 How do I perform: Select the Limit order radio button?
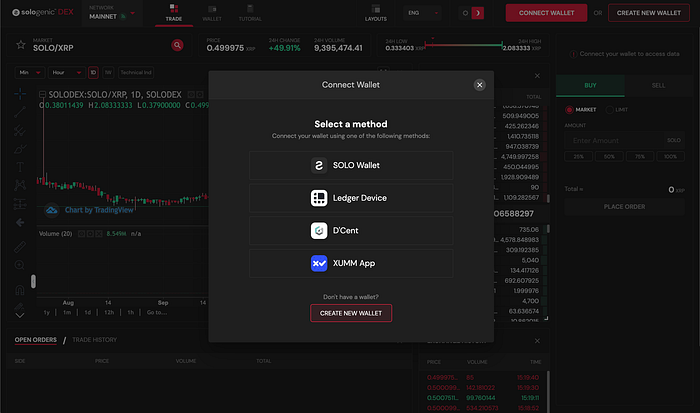609,109
